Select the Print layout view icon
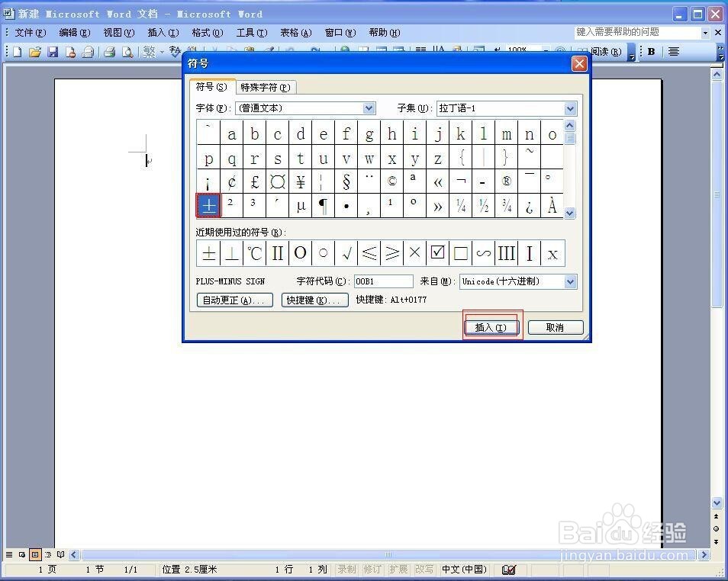 click(35, 554)
